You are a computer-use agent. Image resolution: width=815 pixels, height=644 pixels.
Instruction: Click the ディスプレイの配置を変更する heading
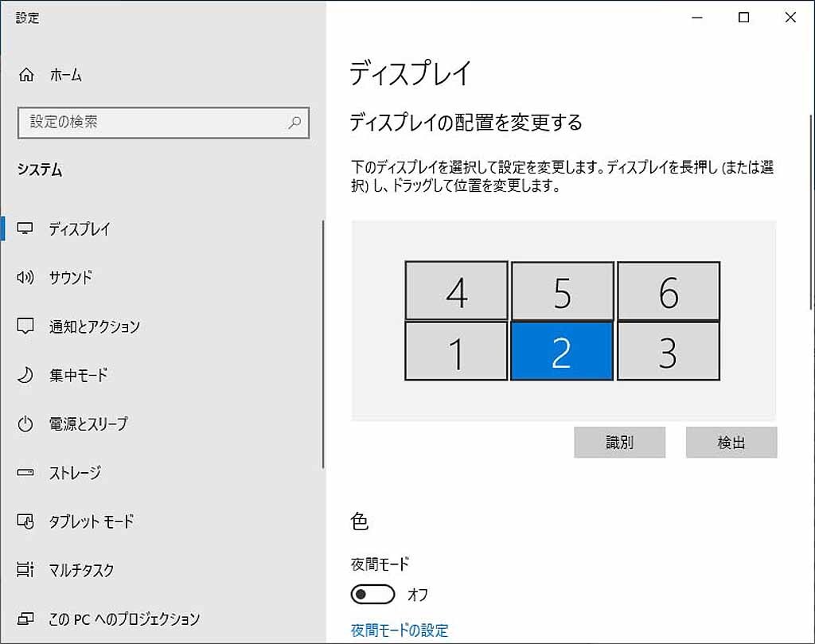[x=466, y=123]
